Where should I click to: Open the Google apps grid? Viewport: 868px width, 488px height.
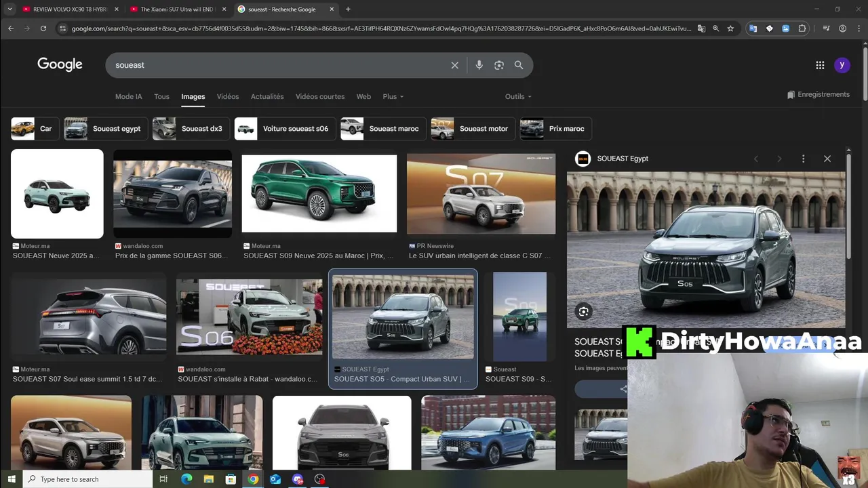click(820, 65)
